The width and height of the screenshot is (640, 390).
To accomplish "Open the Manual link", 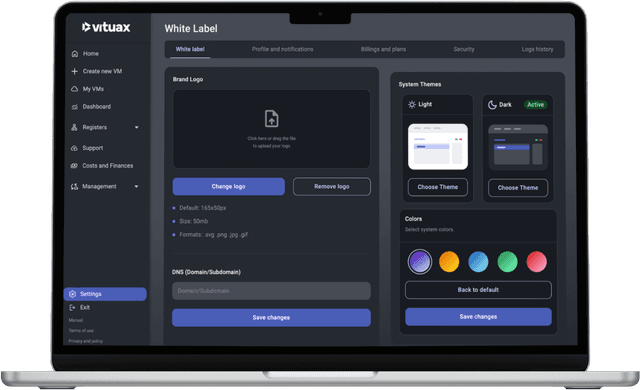I will point(76,320).
